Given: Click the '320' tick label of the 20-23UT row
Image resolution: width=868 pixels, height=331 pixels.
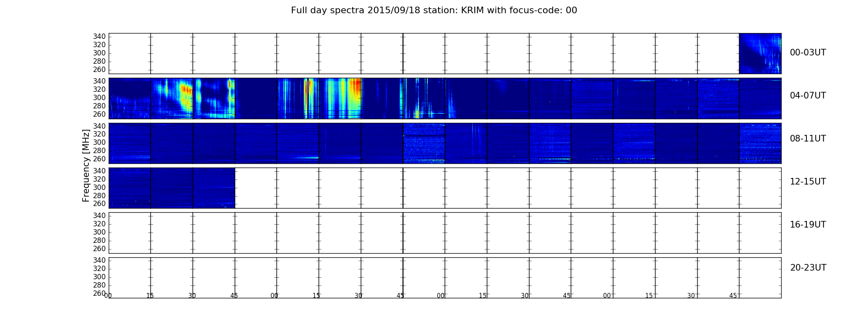Looking at the screenshot, I should tap(99, 269).
